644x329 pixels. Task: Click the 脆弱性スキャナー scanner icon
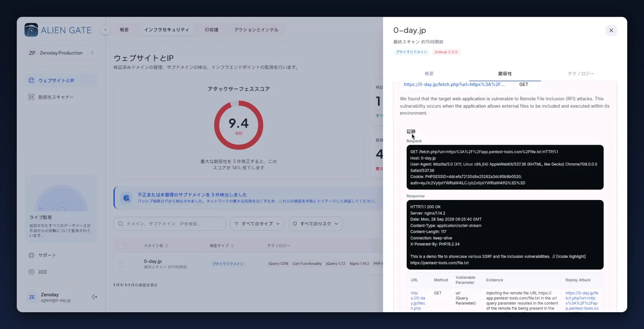click(x=31, y=97)
